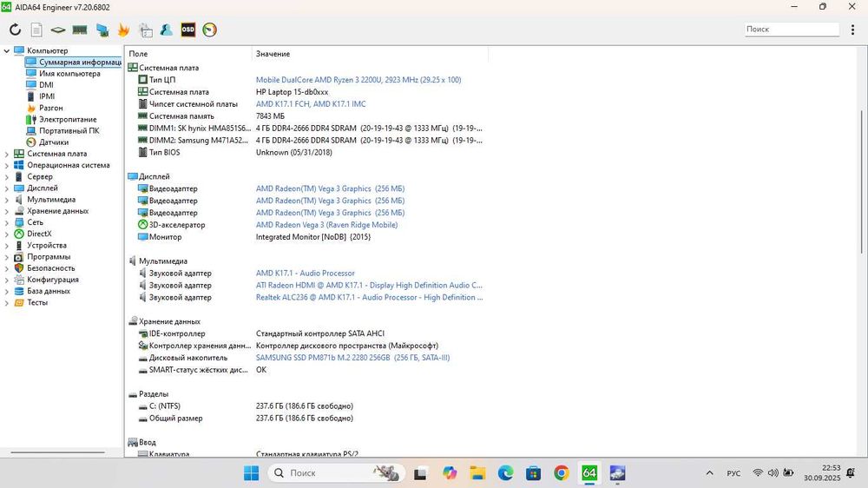Collapse the Компьютер tree node

click(7, 51)
